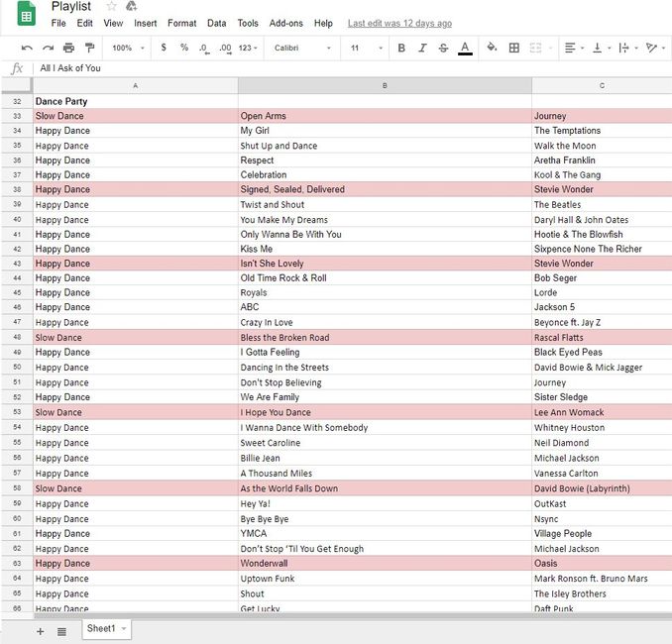Click the 'Last edit was 12 days ago' link

[x=399, y=23]
